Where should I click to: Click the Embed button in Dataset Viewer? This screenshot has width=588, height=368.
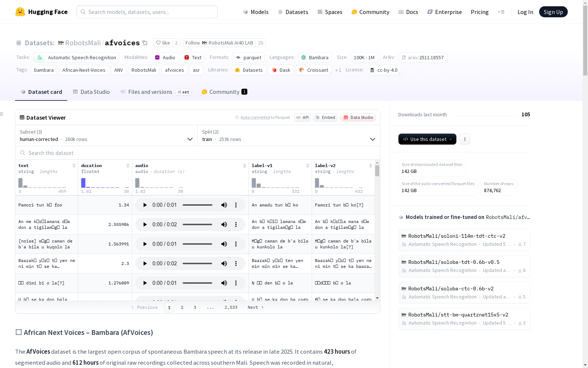pos(325,117)
